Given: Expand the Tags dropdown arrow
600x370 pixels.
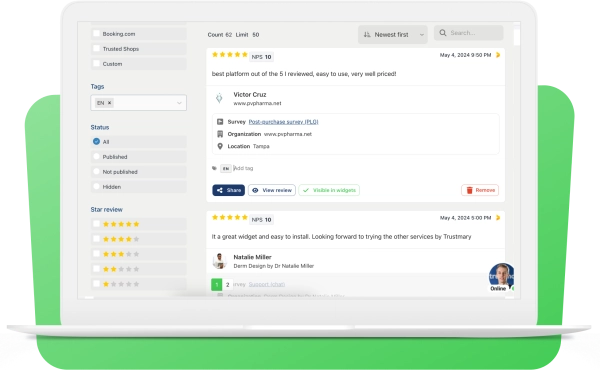Looking at the screenshot, I should pyautogui.click(x=179, y=103).
